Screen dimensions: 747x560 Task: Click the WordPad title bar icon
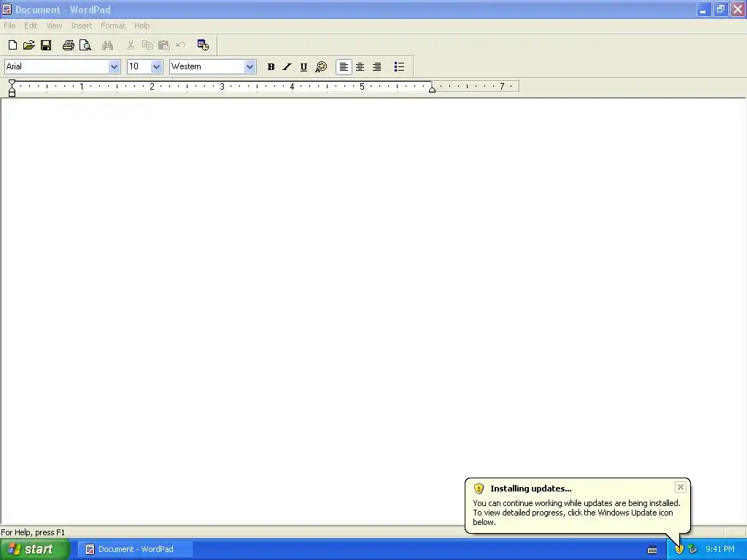pyautogui.click(x=7, y=9)
